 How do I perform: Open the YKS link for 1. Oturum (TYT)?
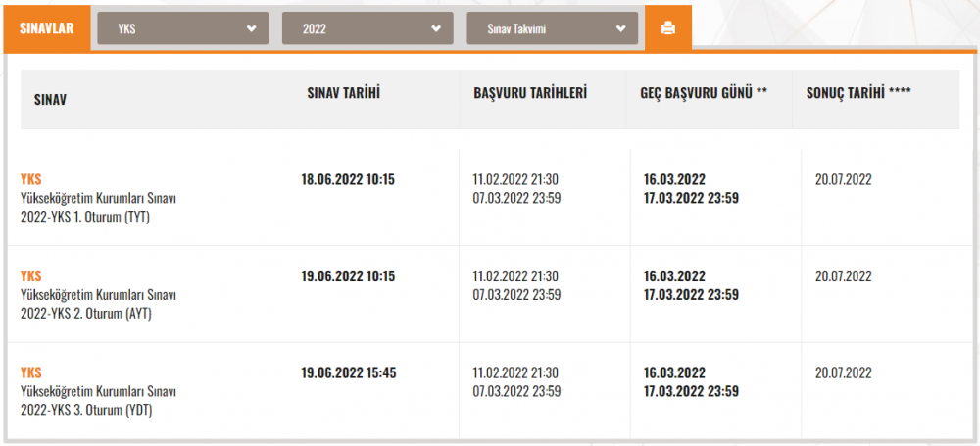(31, 179)
